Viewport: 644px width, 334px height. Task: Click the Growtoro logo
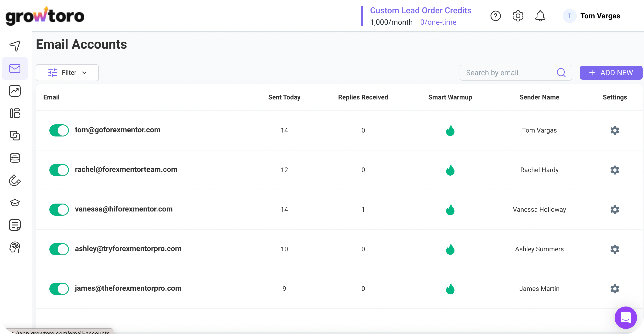click(45, 16)
